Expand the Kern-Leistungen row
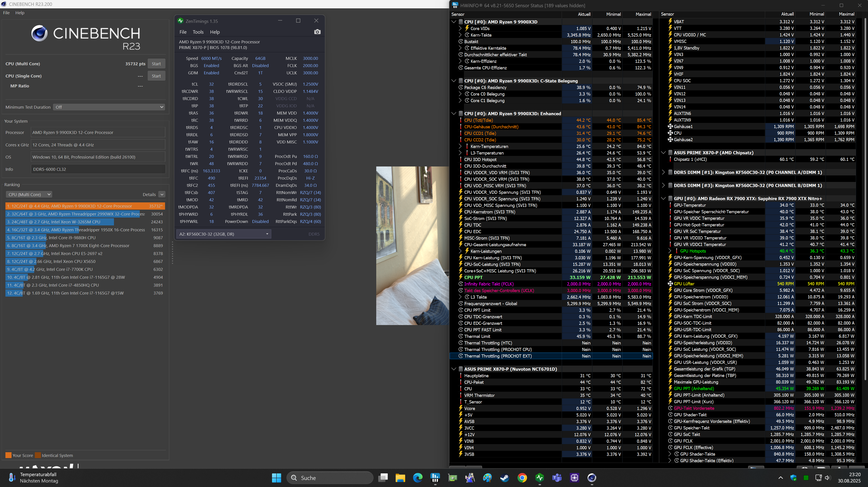Image resolution: width=868 pixels, height=487 pixels. (x=460, y=251)
